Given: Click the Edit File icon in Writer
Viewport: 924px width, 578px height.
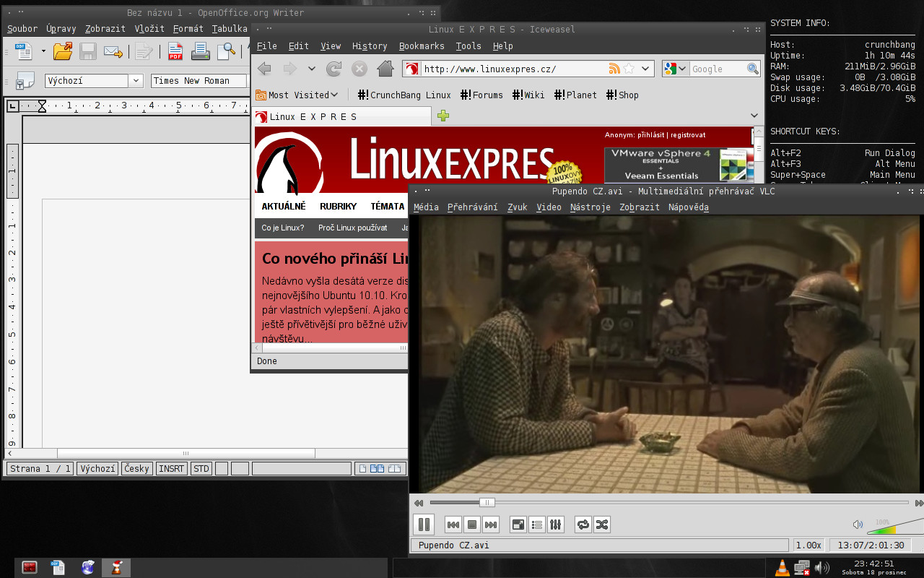Looking at the screenshot, I should pos(144,51).
